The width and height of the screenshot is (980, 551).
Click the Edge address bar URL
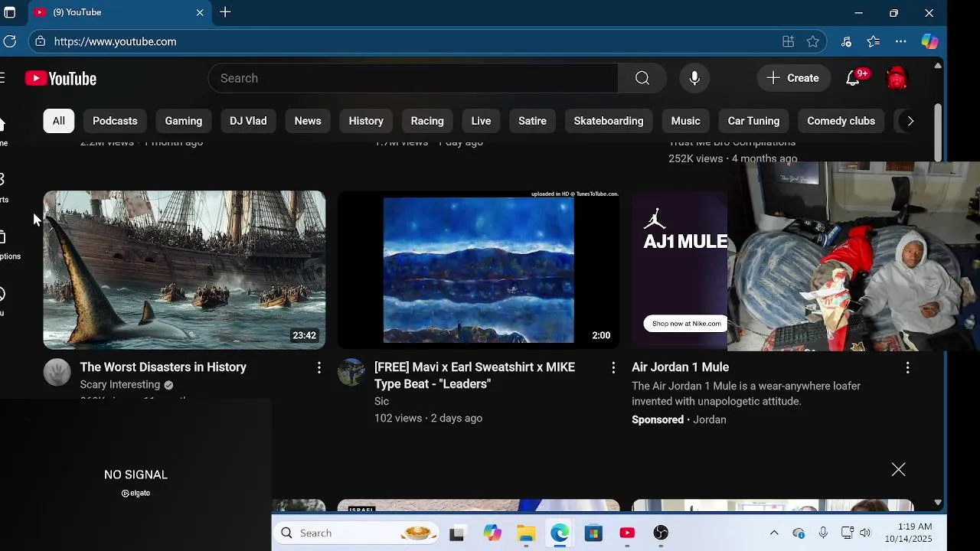point(115,41)
